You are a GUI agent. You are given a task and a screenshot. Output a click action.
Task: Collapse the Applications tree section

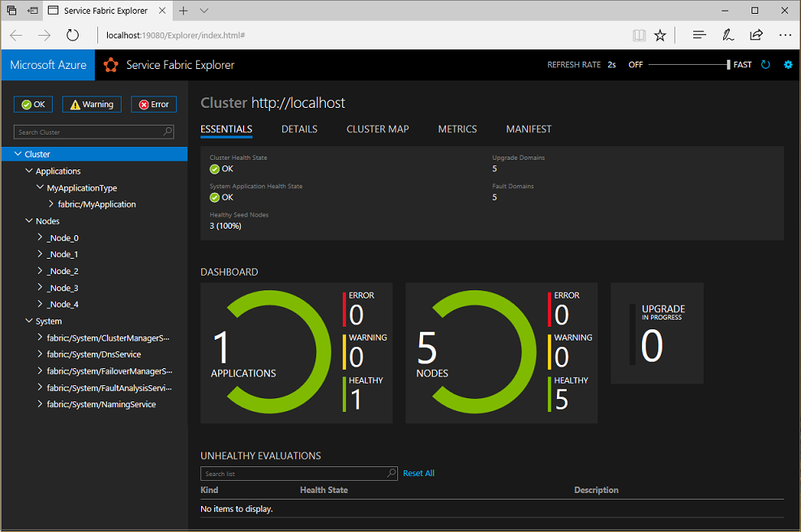(28, 170)
